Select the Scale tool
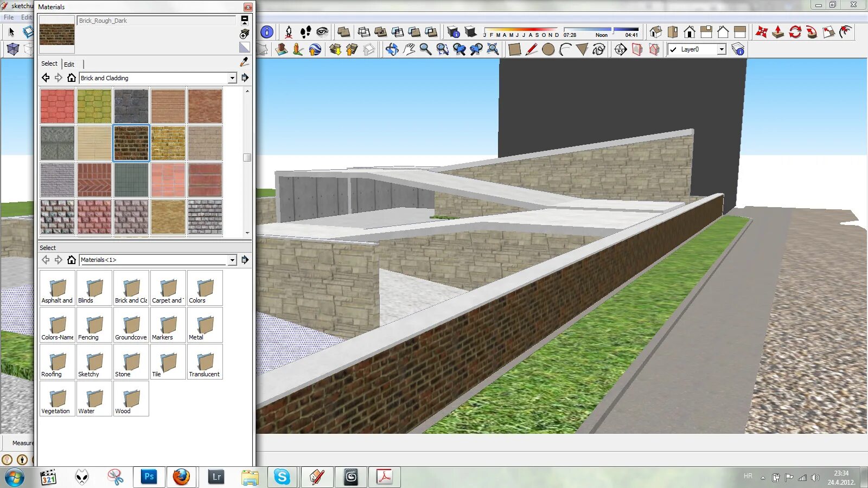 pos(829,32)
